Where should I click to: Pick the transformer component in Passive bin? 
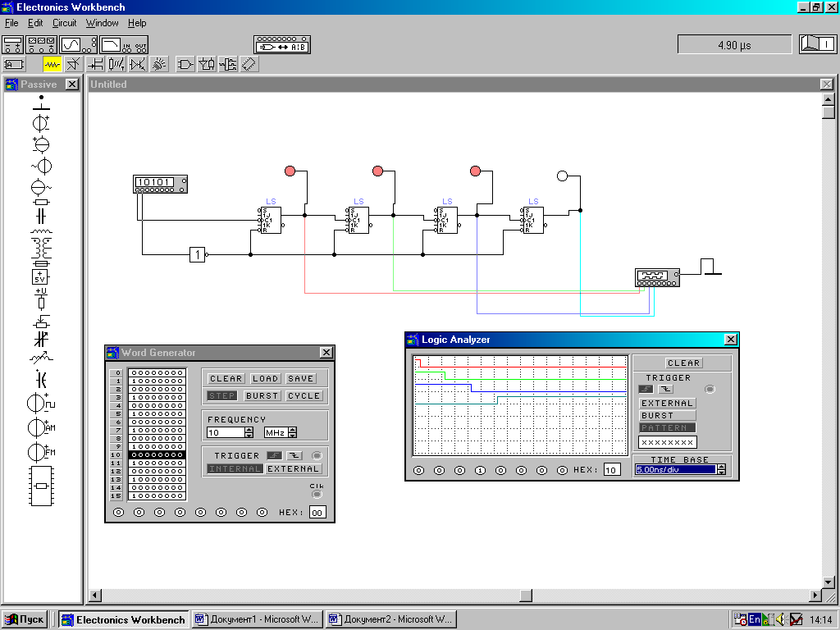[41, 248]
